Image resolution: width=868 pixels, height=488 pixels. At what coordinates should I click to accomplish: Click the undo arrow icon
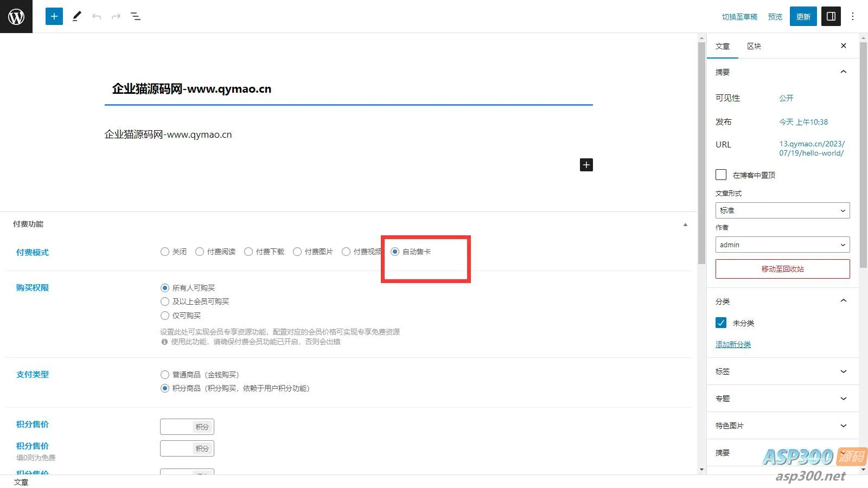[97, 17]
